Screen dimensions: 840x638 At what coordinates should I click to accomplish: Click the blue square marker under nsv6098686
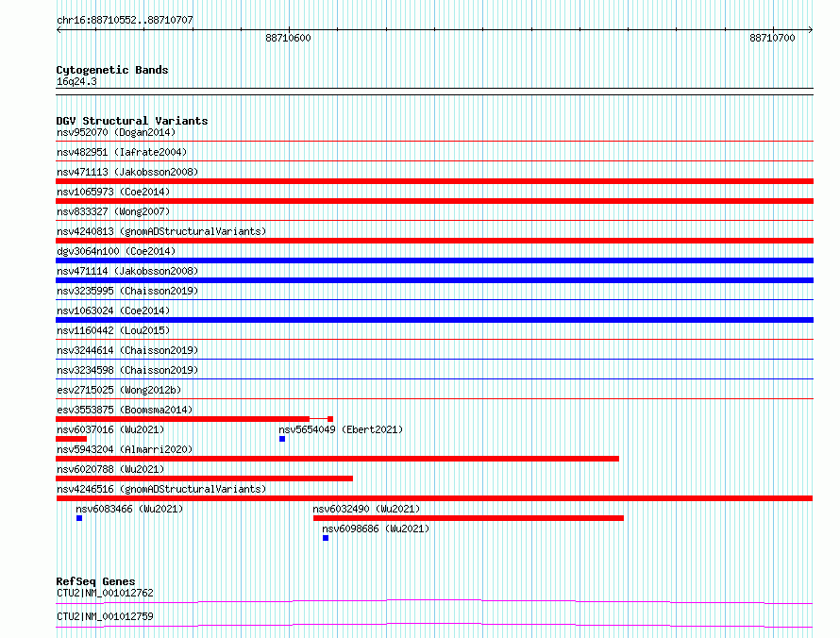(326, 538)
